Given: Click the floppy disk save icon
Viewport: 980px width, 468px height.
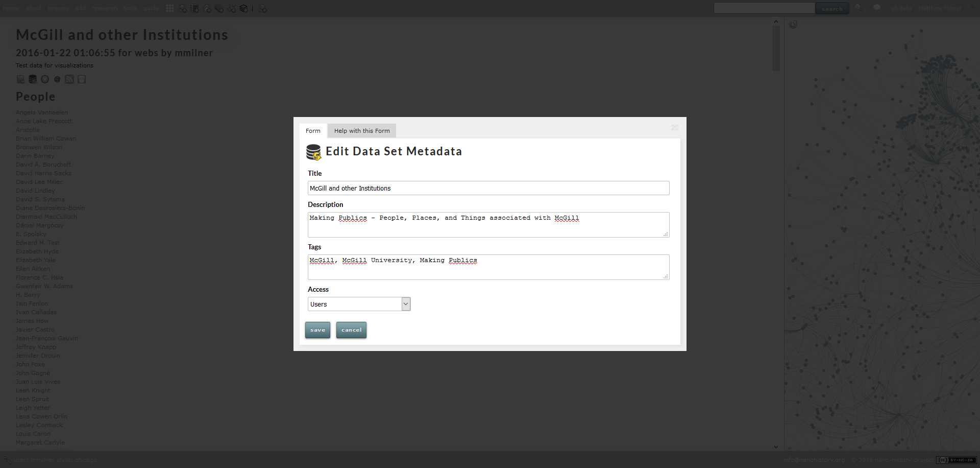Looking at the screenshot, I should [x=82, y=79].
